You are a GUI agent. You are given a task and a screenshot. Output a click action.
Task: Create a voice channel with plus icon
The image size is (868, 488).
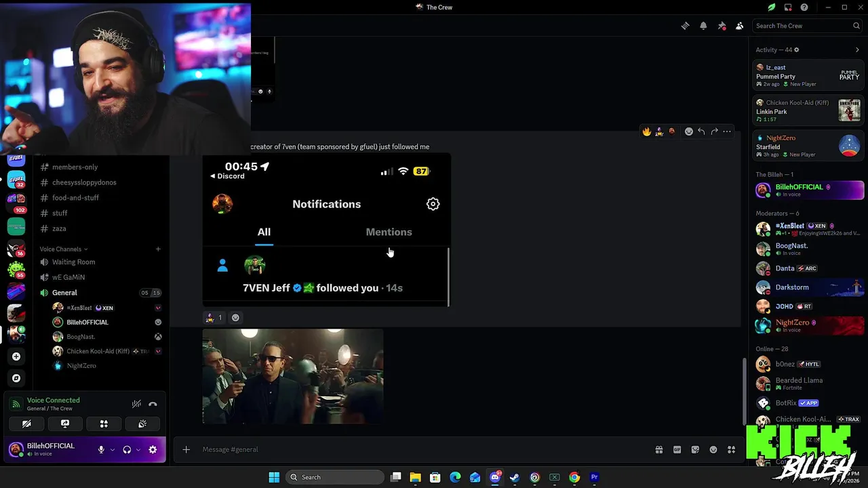coord(158,249)
